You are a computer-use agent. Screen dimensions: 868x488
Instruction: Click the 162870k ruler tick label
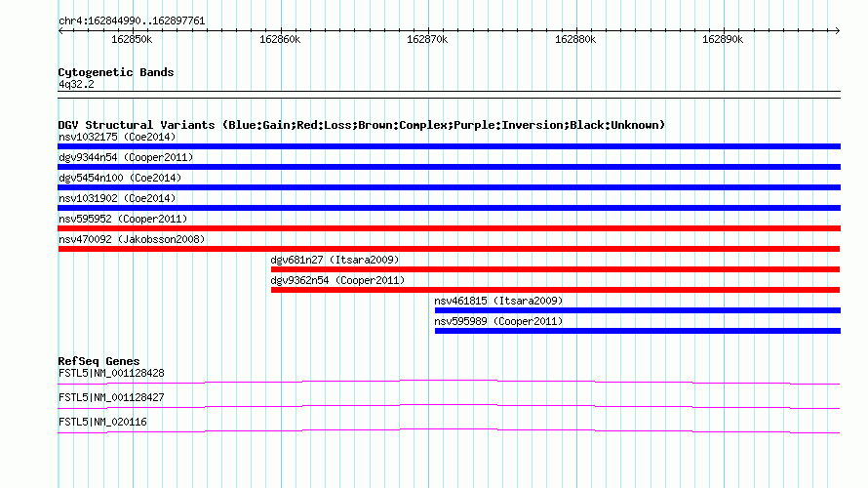coord(427,39)
